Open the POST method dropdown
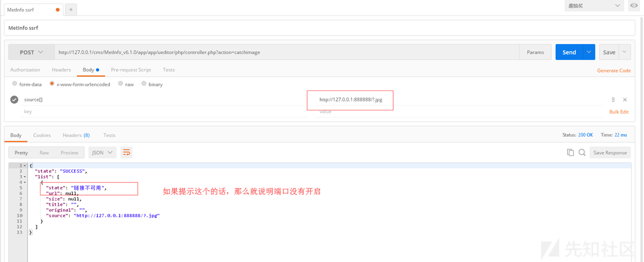 coord(31,52)
